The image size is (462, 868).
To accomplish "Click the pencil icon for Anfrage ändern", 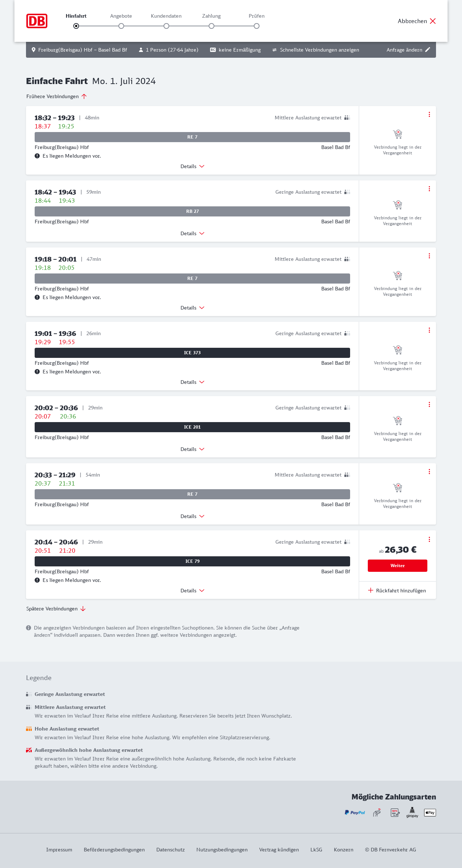I will point(428,50).
